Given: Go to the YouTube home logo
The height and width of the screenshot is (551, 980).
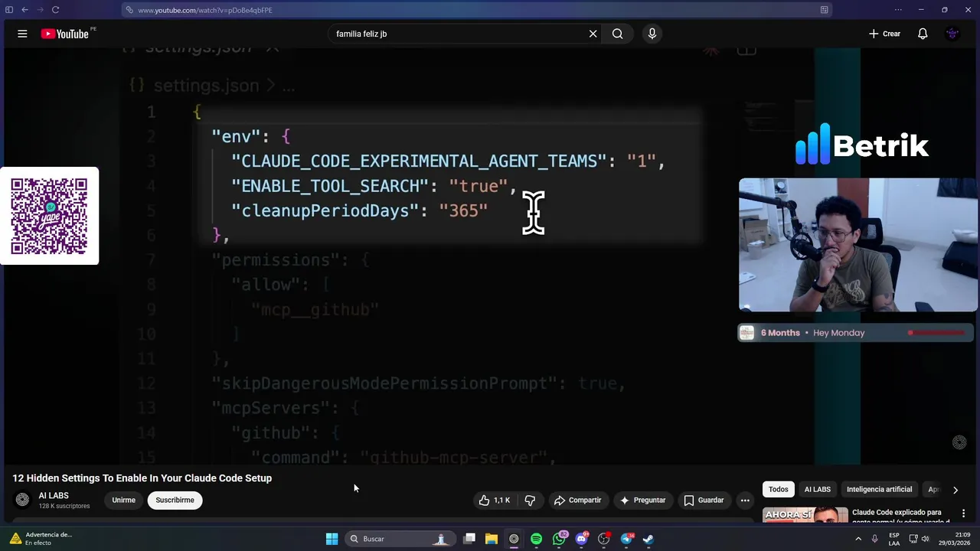Looking at the screenshot, I should (x=65, y=34).
